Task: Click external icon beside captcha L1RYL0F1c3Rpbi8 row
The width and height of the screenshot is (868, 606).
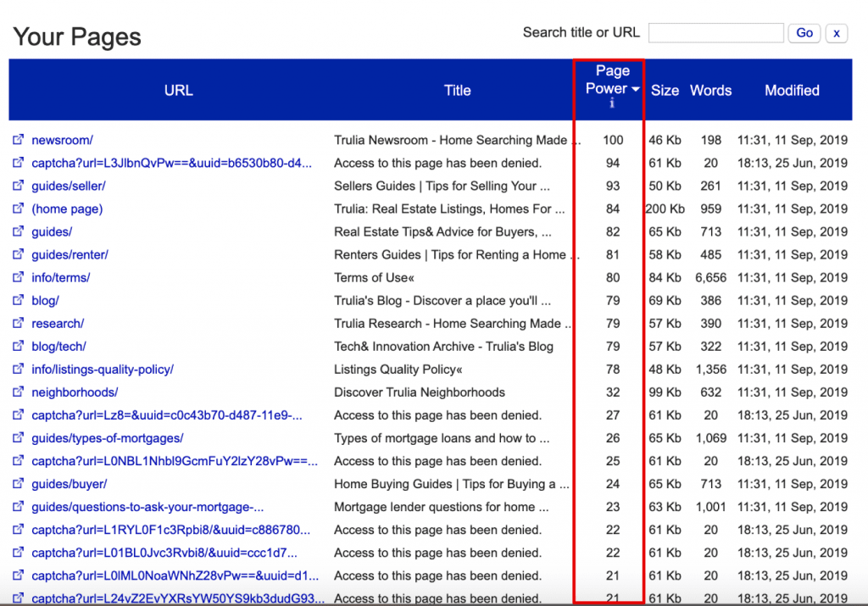Action: (x=19, y=529)
